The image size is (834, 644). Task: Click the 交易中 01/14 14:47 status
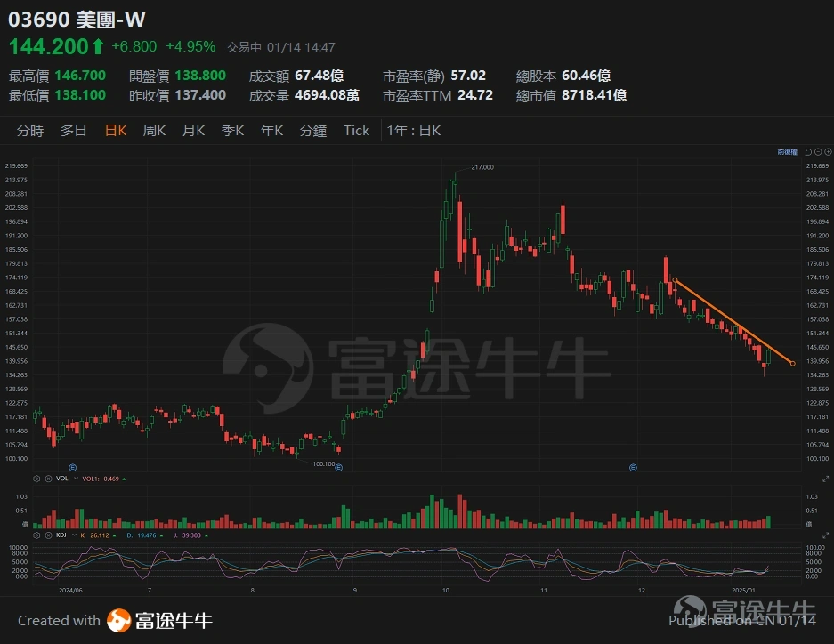point(281,47)
